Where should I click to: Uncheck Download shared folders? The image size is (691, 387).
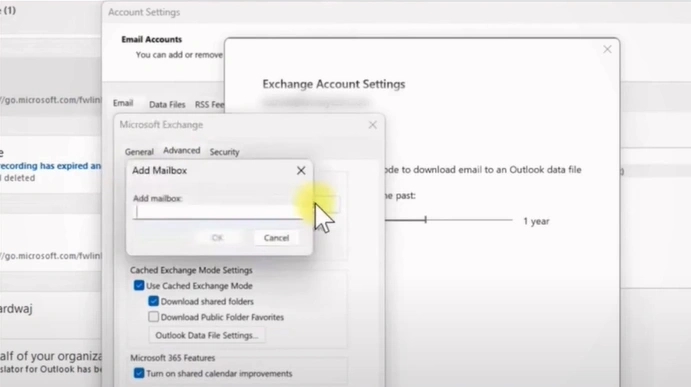click(153, 301)
